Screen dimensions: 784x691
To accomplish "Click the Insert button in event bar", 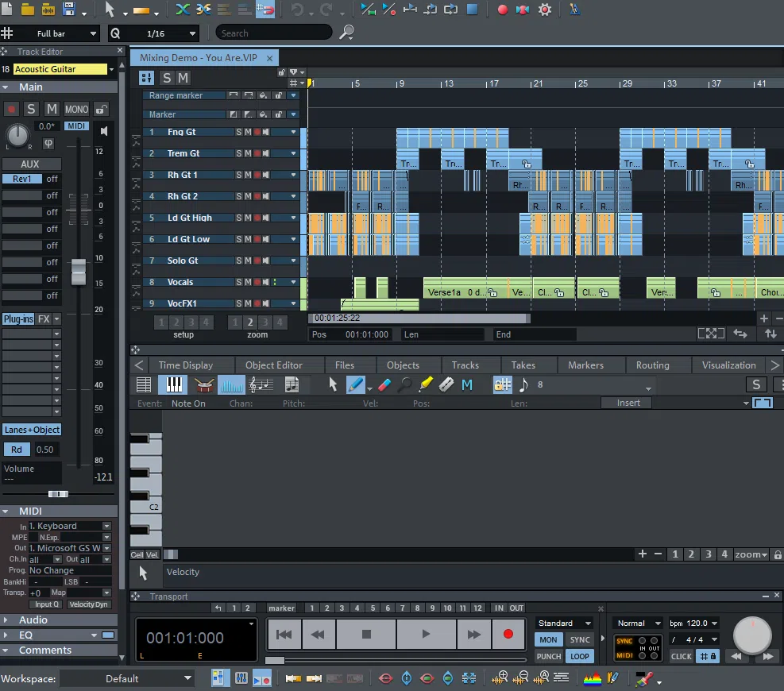I will [x=628, y=403].
